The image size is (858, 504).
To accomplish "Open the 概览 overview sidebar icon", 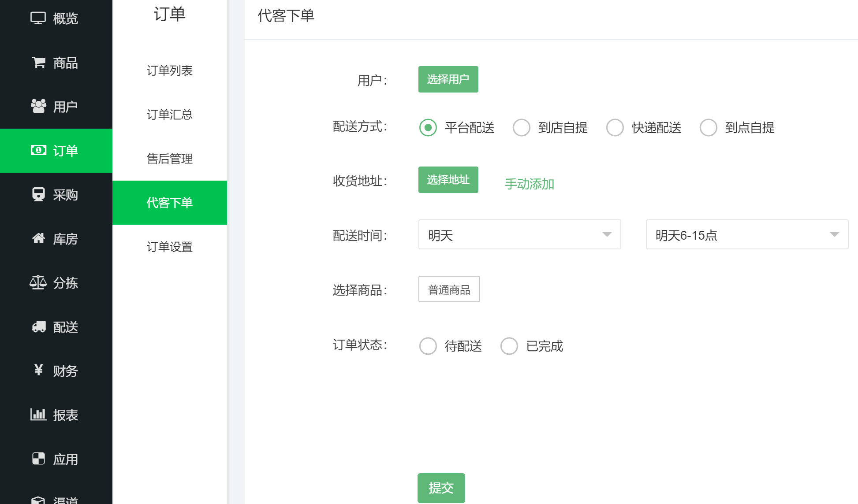I will 38,18.
